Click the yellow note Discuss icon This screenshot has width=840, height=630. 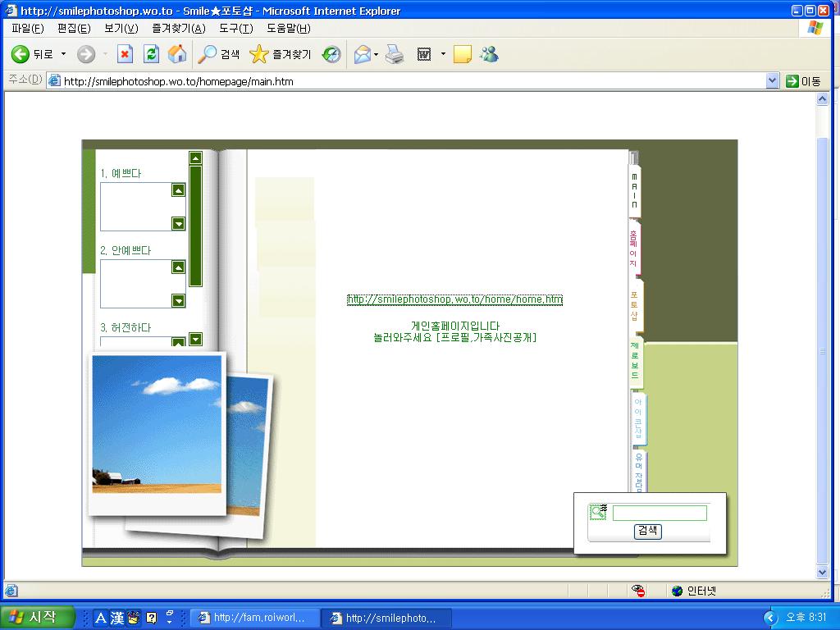tap(463, 54)
